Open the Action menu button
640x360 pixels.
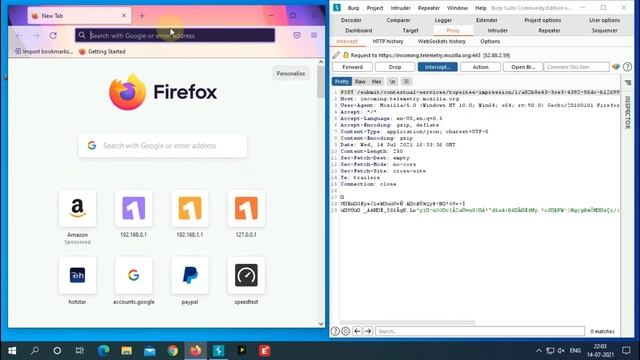[x=480, y=67]
